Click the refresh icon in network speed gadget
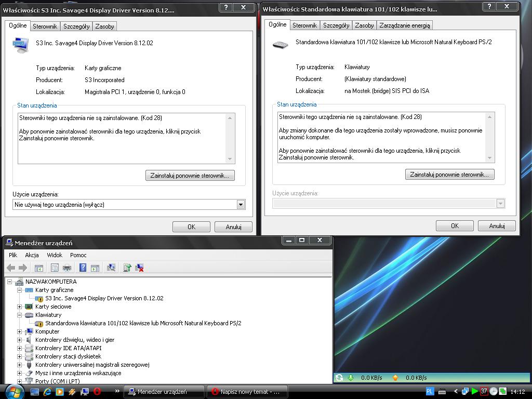The height and width of the screenshot is (399, 532). pos(339,378)
